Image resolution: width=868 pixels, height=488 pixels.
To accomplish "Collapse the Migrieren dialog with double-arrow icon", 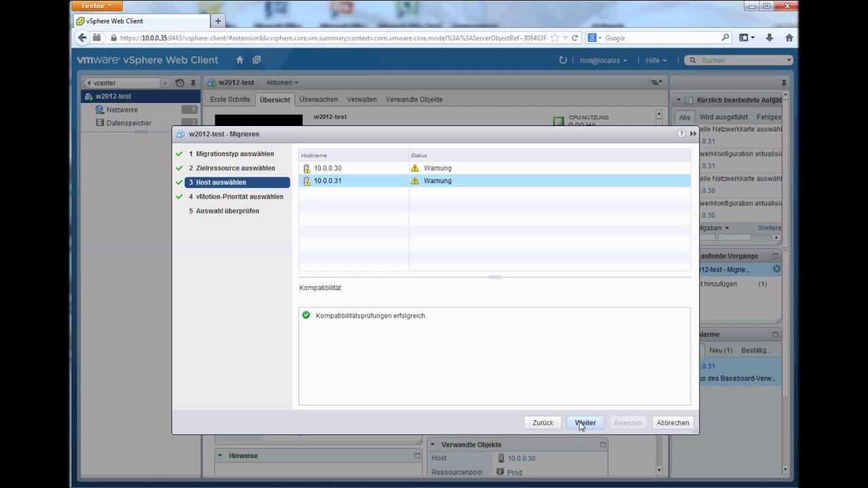I will [693, 134].
